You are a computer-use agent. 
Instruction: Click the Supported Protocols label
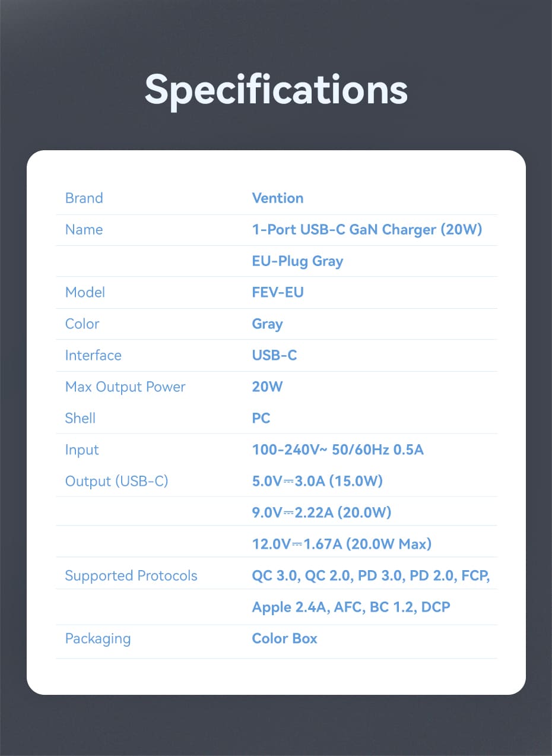point(131,575)
